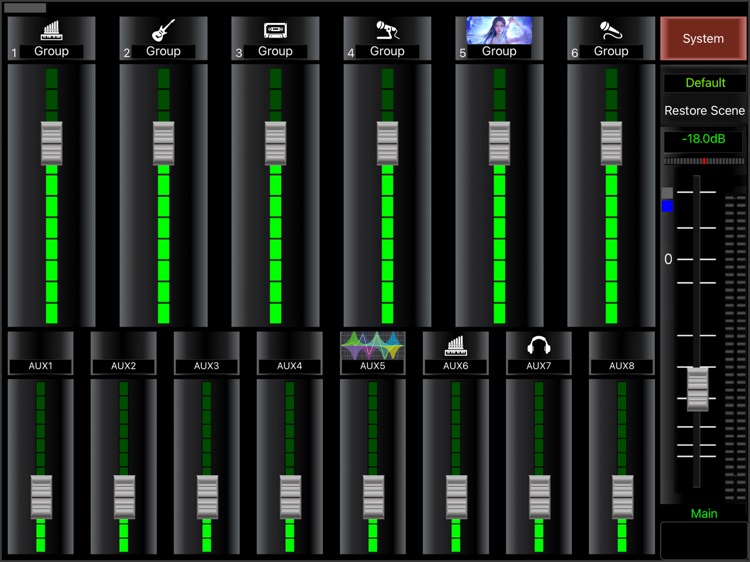
Task: Click the pan balance strip with the red marker
Action: click(x=704, y=161)
